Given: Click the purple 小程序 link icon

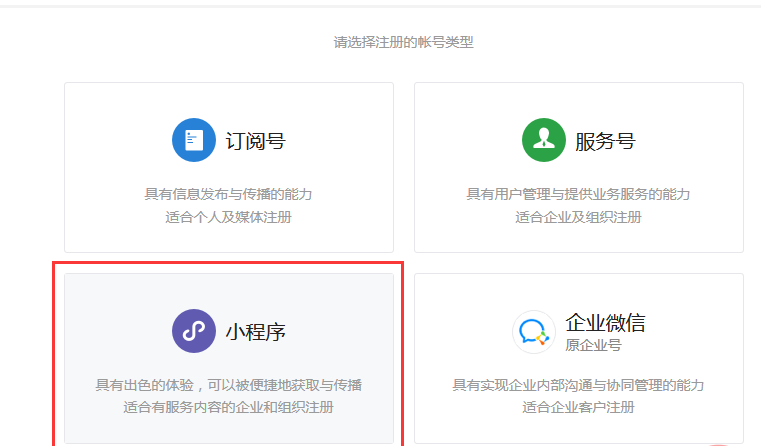Looking at the screenshot, I should point(194,331).
